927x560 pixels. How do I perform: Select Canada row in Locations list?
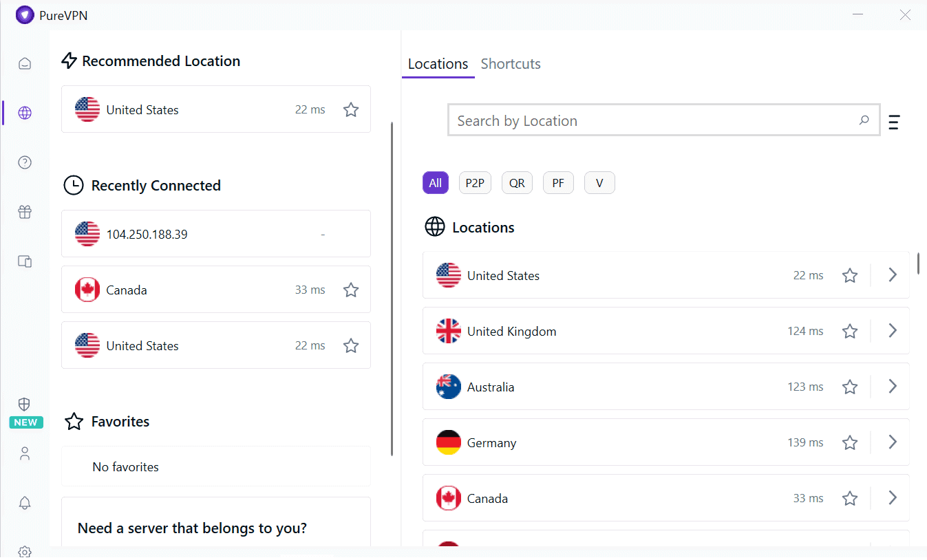[666, 498]
